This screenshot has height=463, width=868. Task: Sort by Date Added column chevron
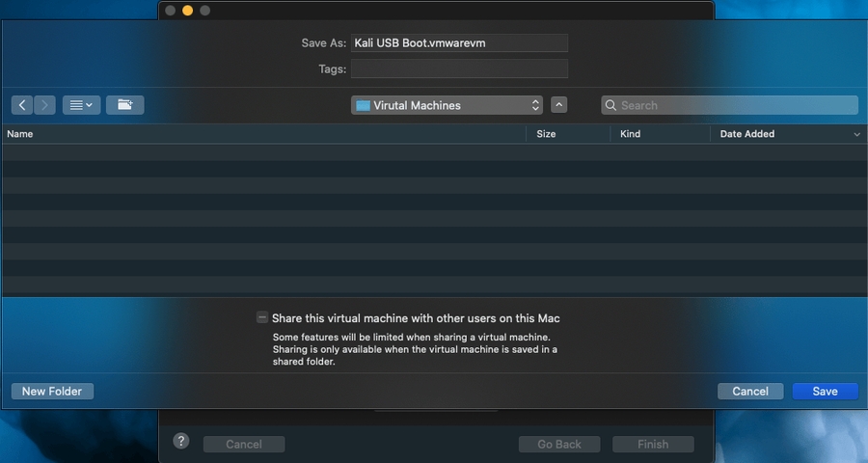[856, 135]
